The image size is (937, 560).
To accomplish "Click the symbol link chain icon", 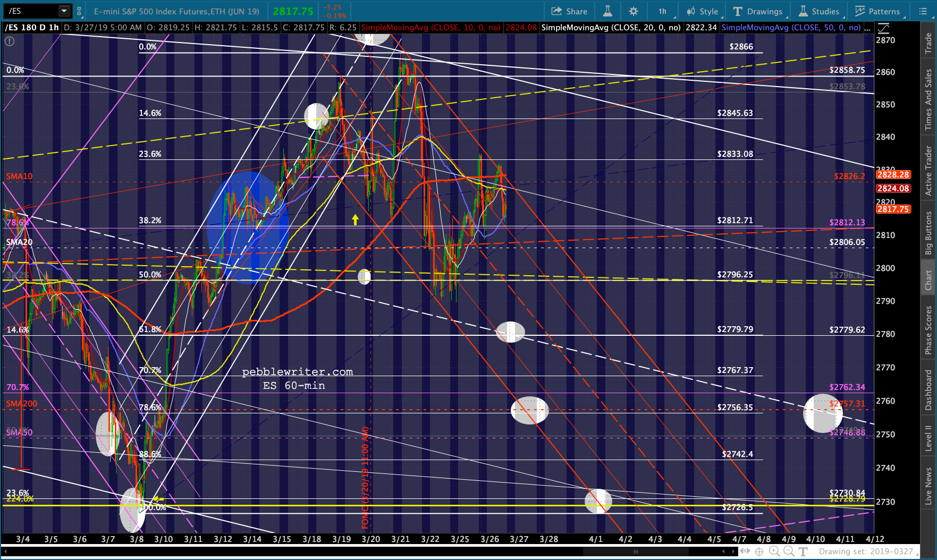I will click(79, 11).
